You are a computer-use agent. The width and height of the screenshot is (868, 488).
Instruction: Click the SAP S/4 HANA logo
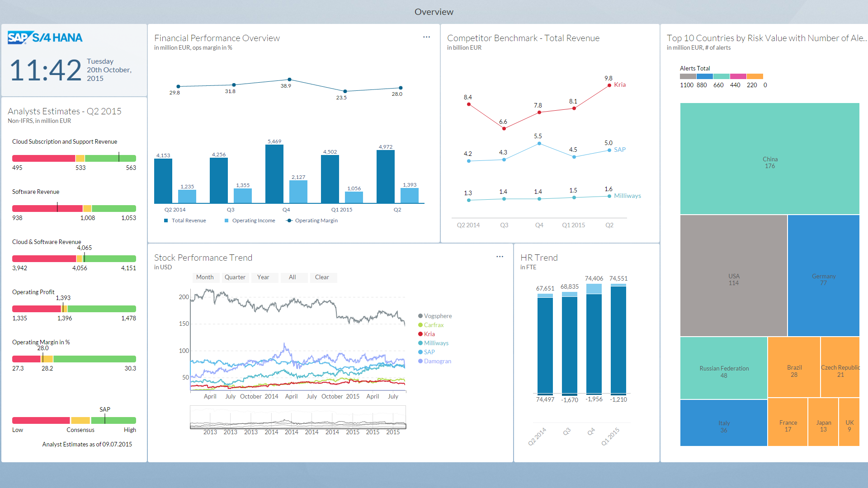coord(45,38)
